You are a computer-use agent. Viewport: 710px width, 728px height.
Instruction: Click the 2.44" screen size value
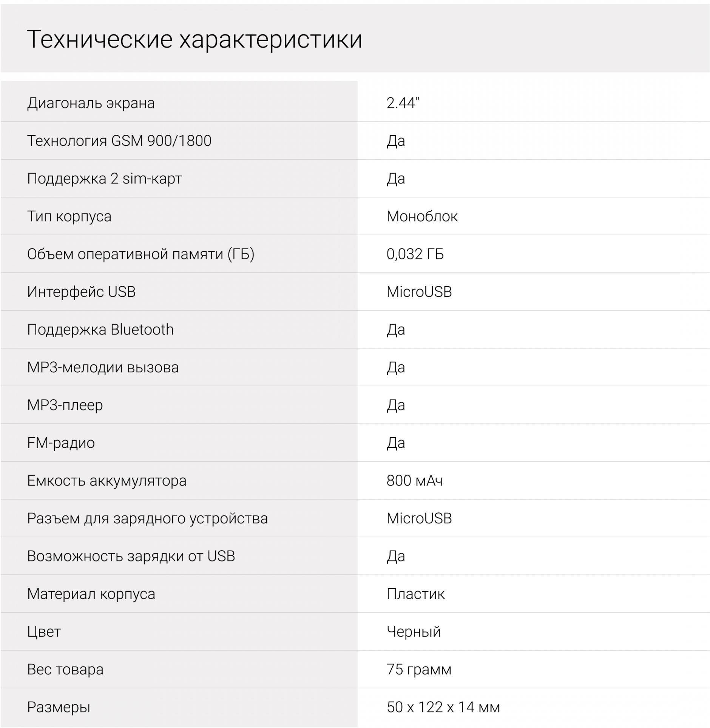click(403, 103)
